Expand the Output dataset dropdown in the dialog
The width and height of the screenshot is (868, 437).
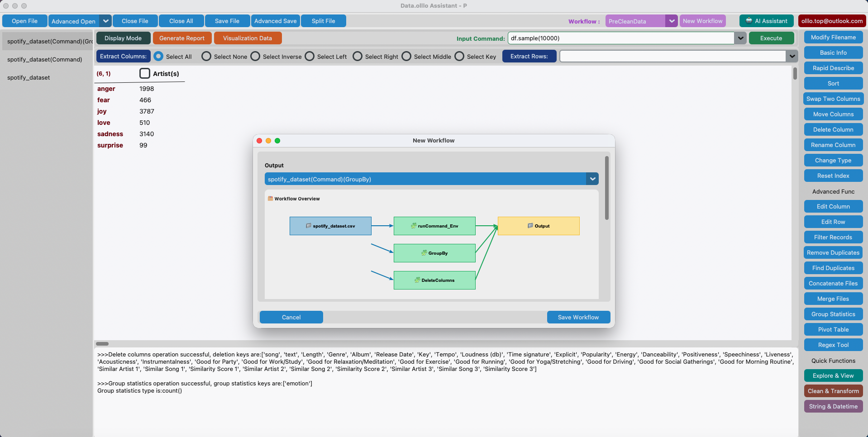tap(592, 179)
